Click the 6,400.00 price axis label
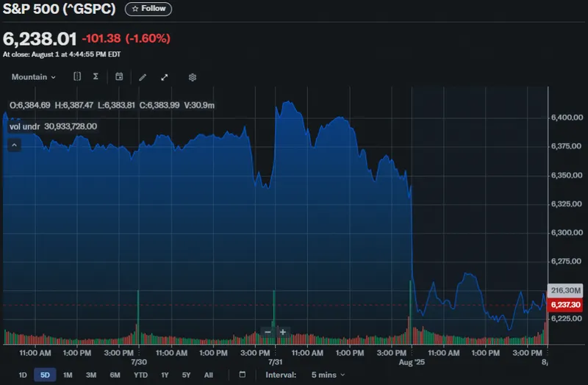Image resolution: width=588 pixels, height=385 pixels. point(567,118)
